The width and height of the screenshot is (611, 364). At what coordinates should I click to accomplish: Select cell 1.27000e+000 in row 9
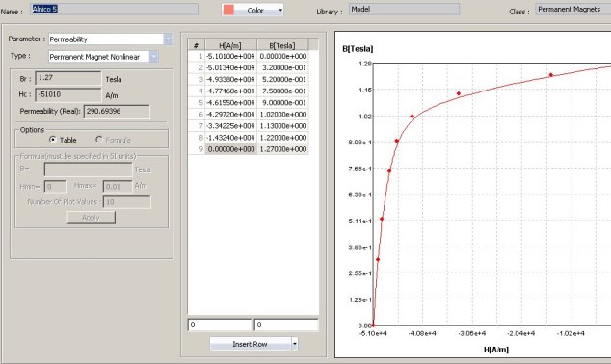coord(282,149)
